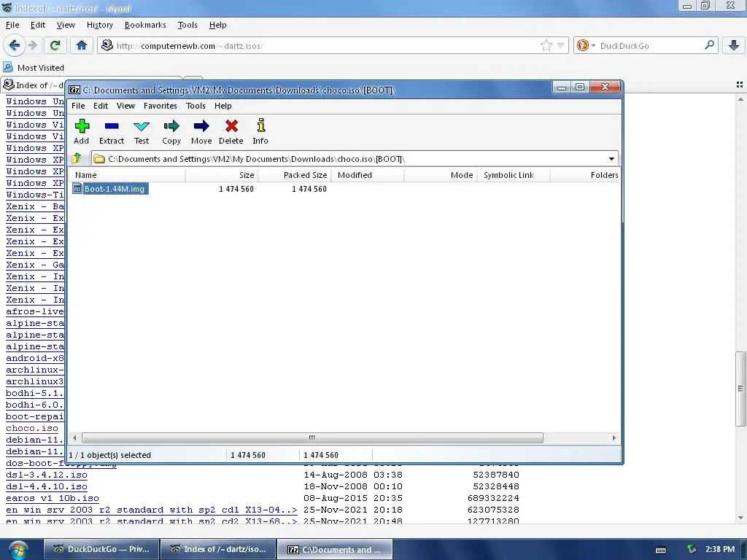The height and width of the screenshot is (560, 747).
Task: Open the browser Tools menu
Action: click(187, 25)
